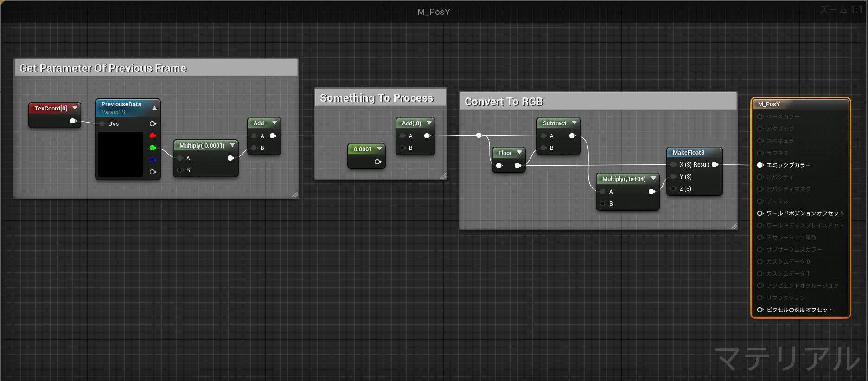Select the エミッシブカラー input on M_PosY
Viewport: 868px width, 381px height.
click(x=760, y=165)
